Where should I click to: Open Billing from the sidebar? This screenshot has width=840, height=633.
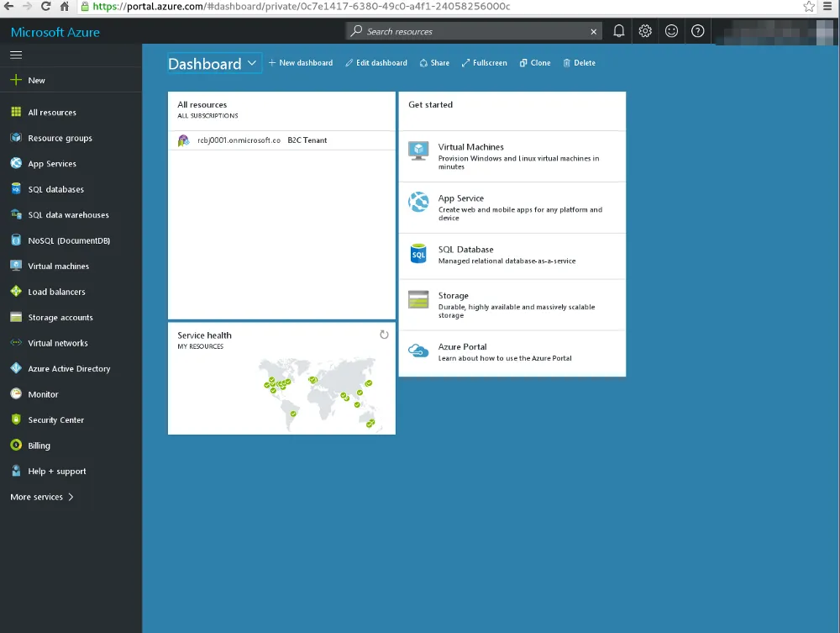(x=71, y=446)
